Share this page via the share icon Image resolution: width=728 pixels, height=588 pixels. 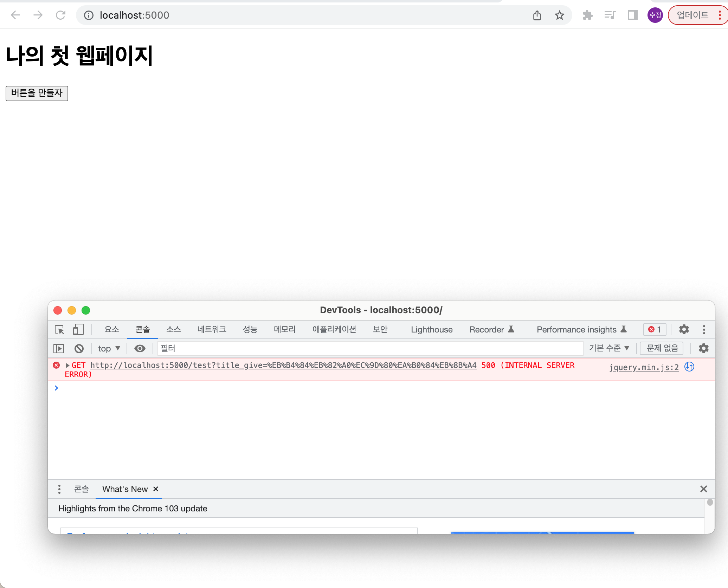(x=537, y=15)
